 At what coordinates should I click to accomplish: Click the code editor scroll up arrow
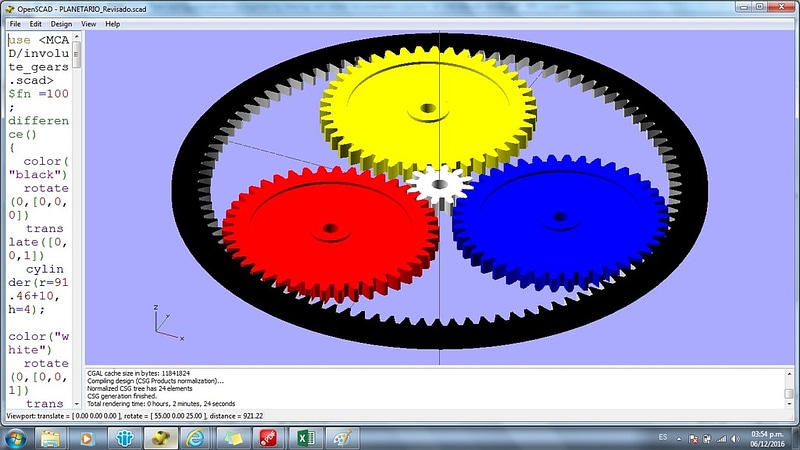77,37
